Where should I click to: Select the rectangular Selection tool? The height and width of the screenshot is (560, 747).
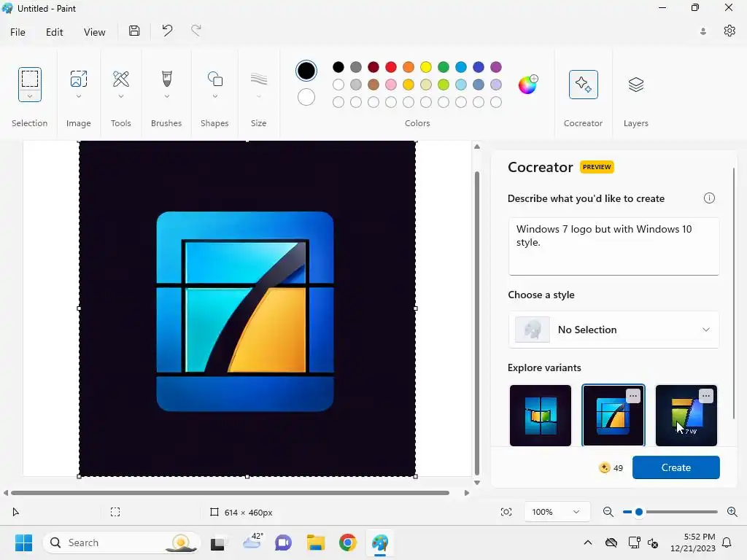(x=29, y=79)
